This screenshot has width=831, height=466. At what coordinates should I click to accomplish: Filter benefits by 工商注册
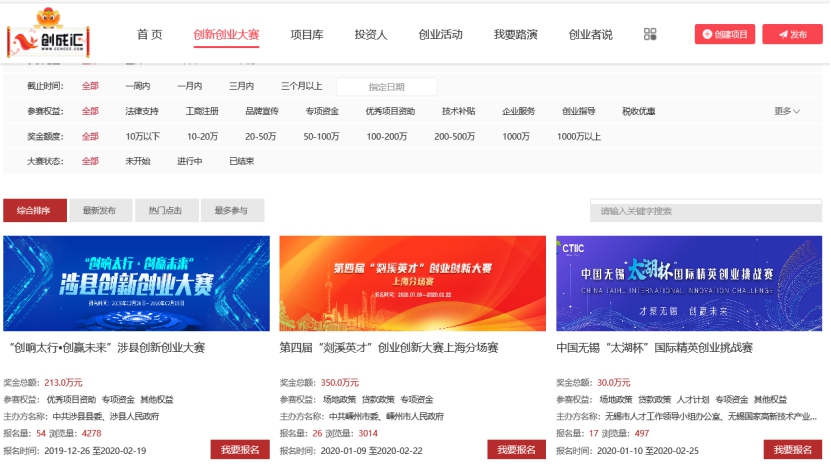click(202, 111)
